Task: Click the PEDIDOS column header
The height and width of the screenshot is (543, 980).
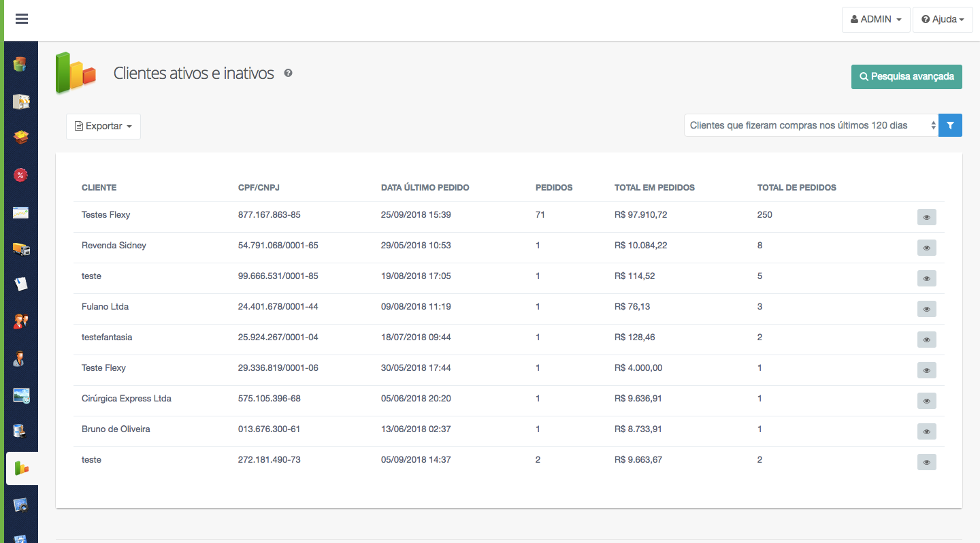Action: 554,188
